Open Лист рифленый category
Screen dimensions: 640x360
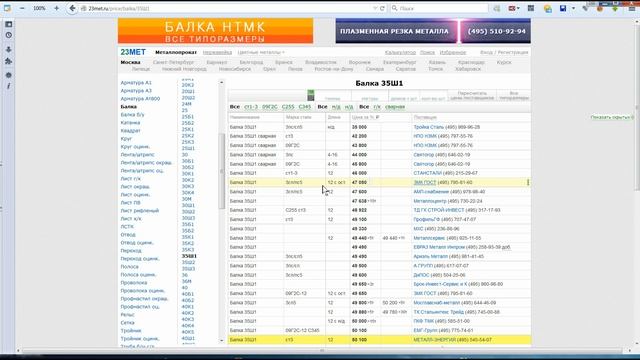[x=140, y=211]
